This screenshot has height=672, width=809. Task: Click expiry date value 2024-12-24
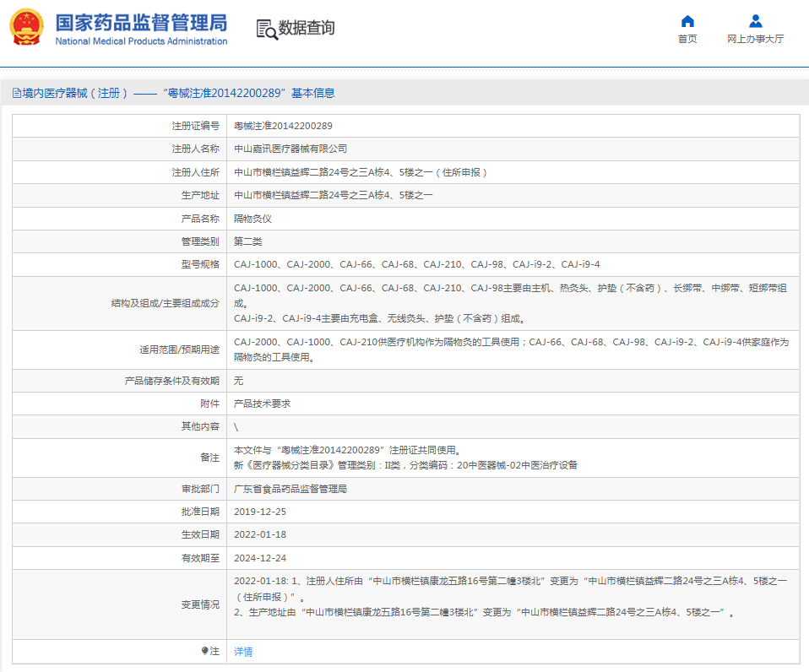260,558
